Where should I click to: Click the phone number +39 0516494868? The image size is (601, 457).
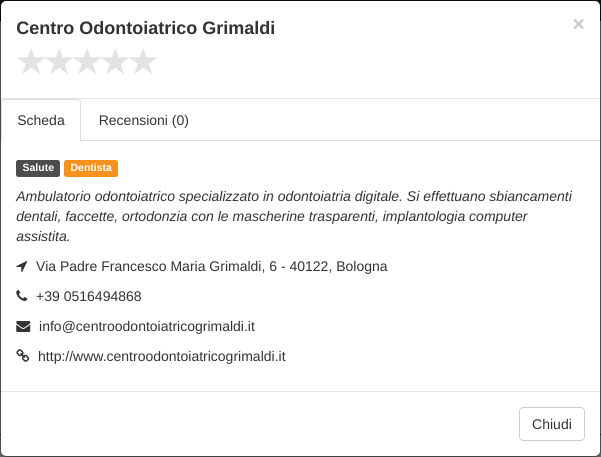(x=89, y=296)
